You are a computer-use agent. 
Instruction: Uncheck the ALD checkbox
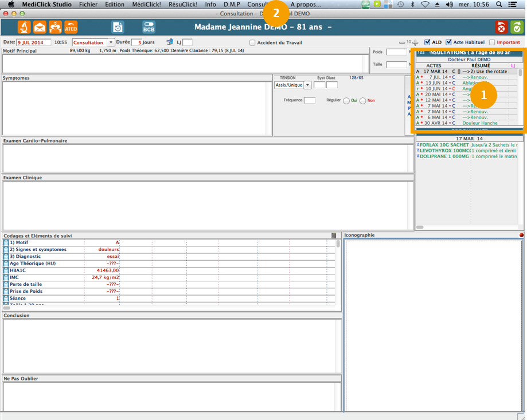(427, 42)
